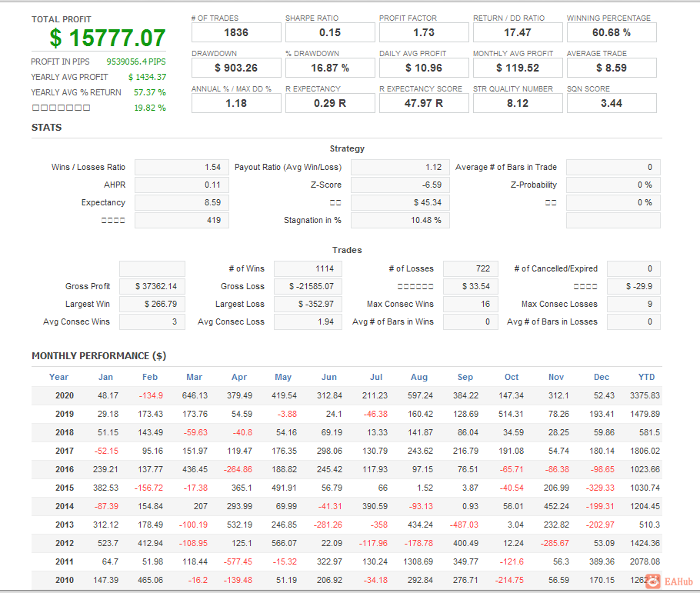Select the 2017 row label
The image size is (700, 593).
65,451
